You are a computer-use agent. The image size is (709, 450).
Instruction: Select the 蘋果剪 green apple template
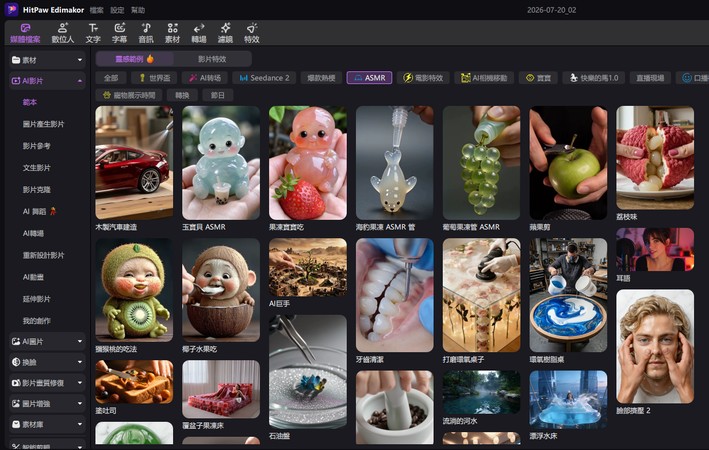click(x=568, y=163)
